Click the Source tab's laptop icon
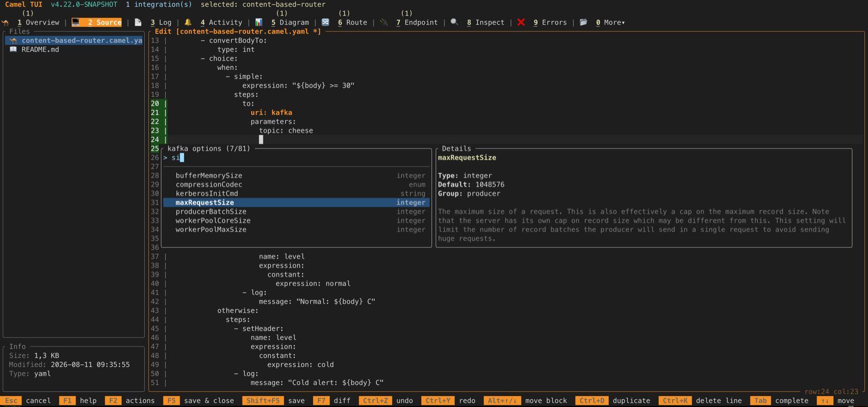The width and height of the screenshot is (868, 407). 76,23
